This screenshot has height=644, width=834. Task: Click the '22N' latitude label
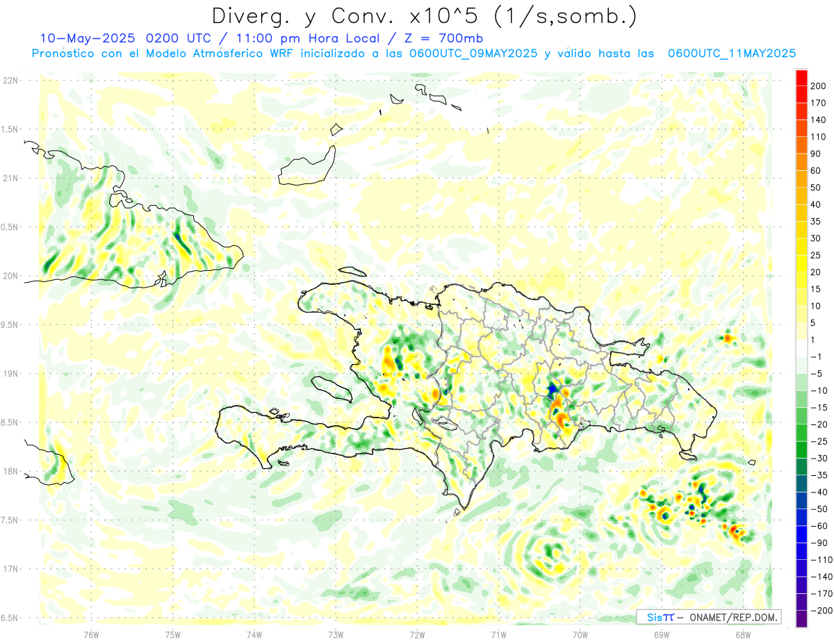point(9,80)
